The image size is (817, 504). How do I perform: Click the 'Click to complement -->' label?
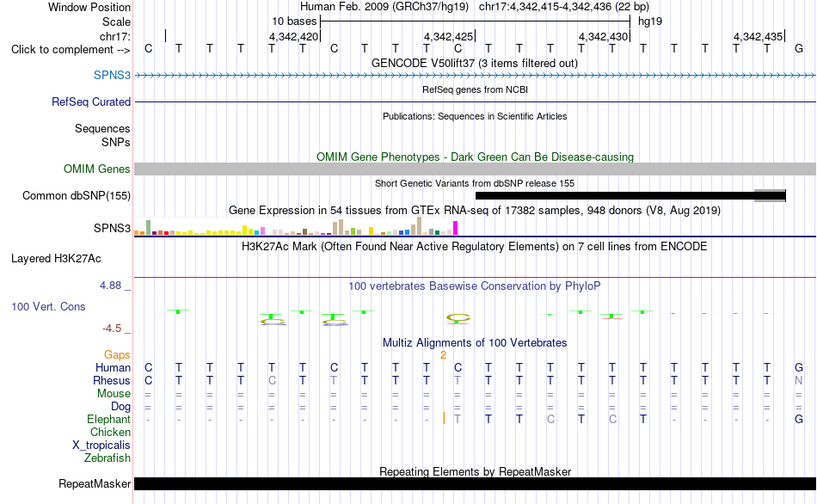[71, 50]
